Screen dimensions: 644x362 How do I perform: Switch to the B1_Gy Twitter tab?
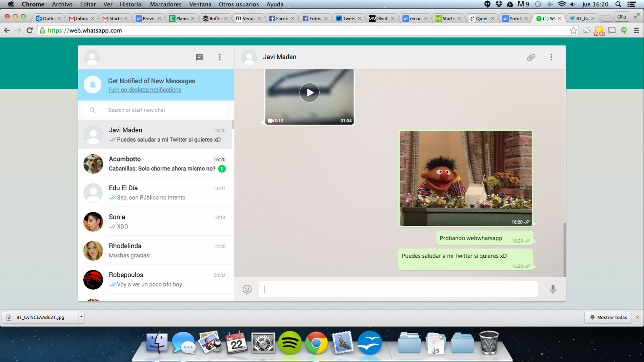tap(582, 18)
